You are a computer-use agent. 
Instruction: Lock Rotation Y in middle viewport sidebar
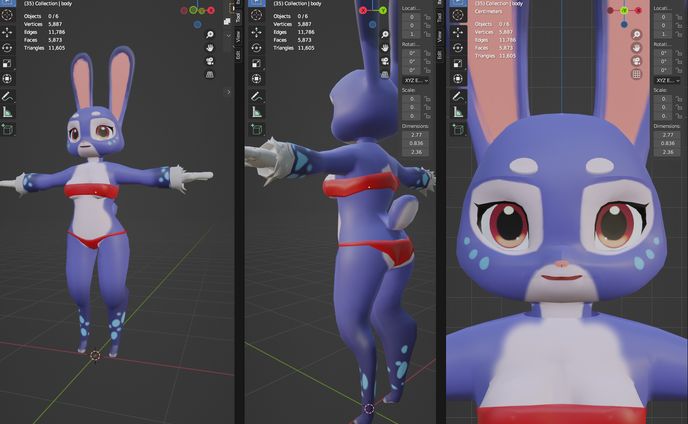427,61
